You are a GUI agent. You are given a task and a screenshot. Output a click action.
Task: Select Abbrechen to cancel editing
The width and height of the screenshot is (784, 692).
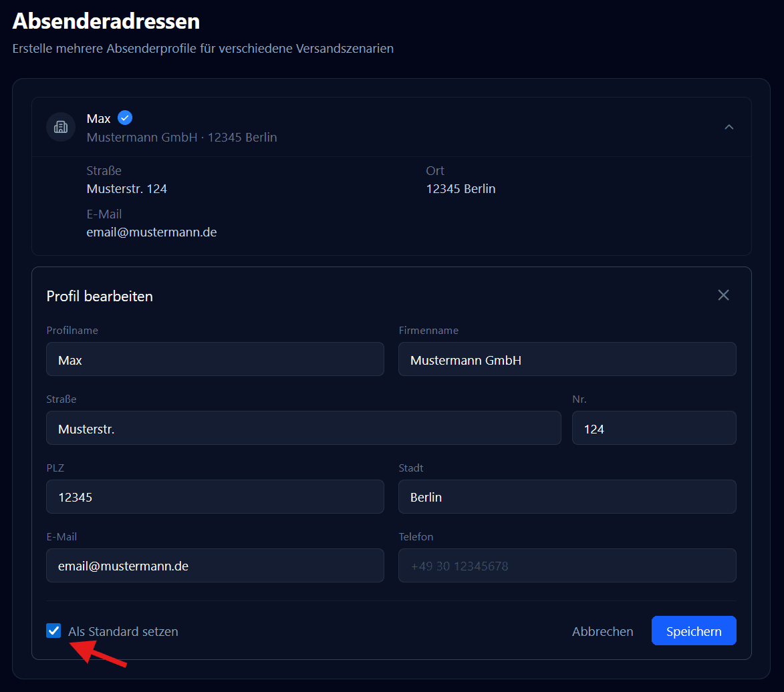point(602,631)
